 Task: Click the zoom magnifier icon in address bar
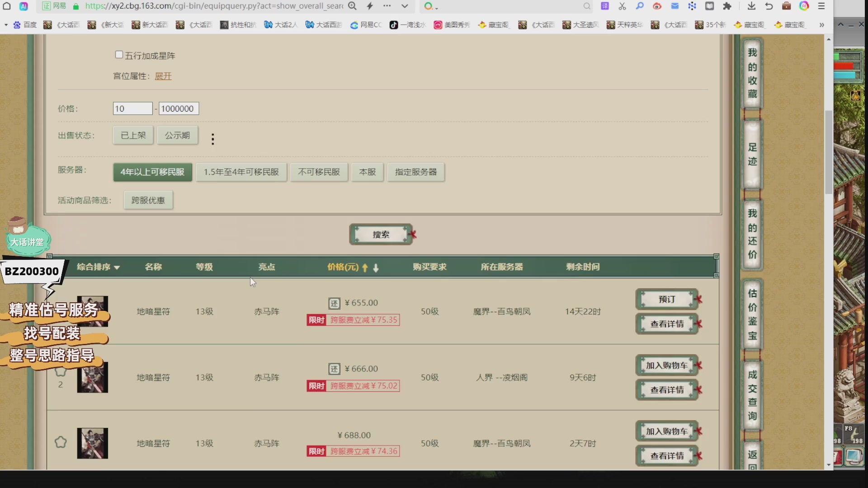353,6
